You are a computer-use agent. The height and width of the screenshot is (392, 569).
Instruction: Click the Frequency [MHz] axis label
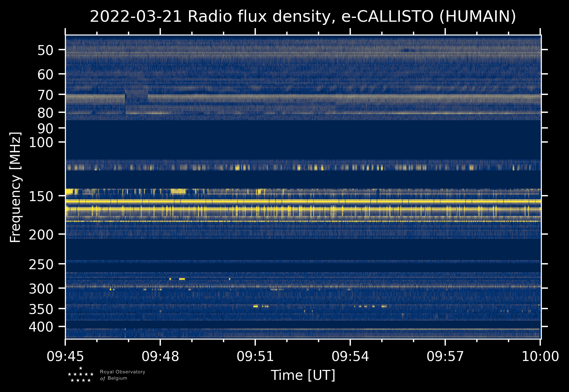[15, 187]
